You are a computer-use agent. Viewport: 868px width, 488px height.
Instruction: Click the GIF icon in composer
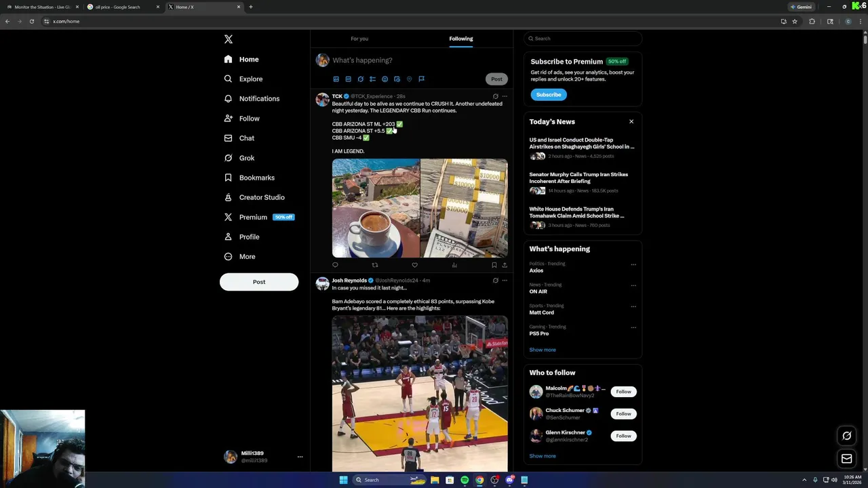pos(348,79)
